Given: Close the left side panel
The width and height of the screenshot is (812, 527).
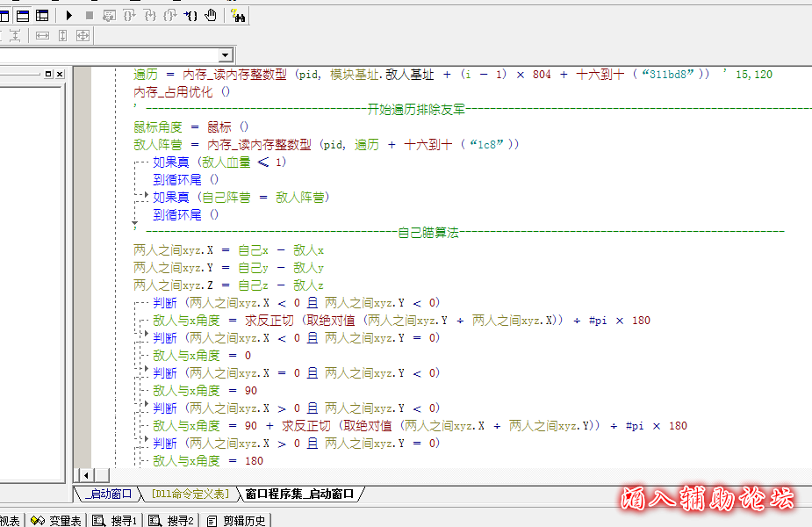Looking at the screenshot, I should (x=60, y=75).
